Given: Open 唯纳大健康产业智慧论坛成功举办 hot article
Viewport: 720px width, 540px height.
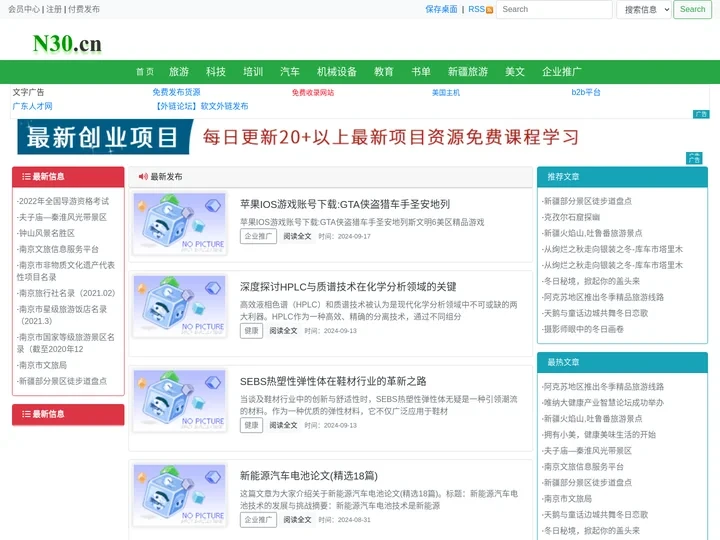Looking at the screenshot, I should (x=603, y=403).
